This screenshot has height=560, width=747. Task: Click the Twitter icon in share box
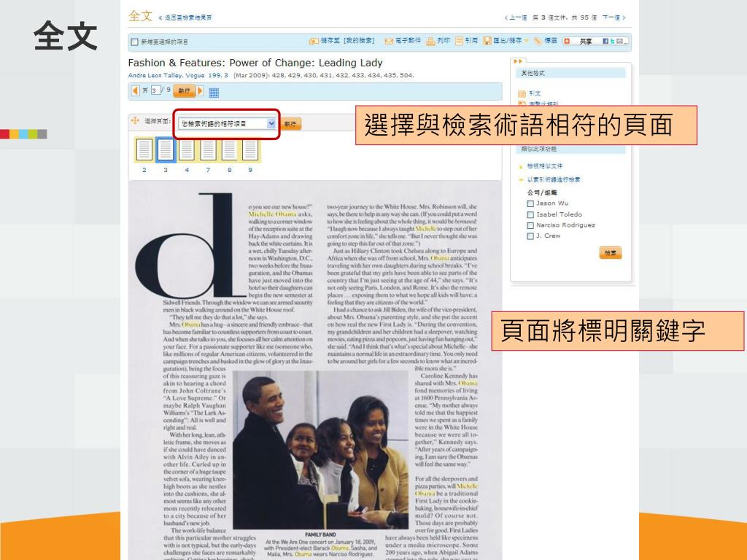pos(613,42)
